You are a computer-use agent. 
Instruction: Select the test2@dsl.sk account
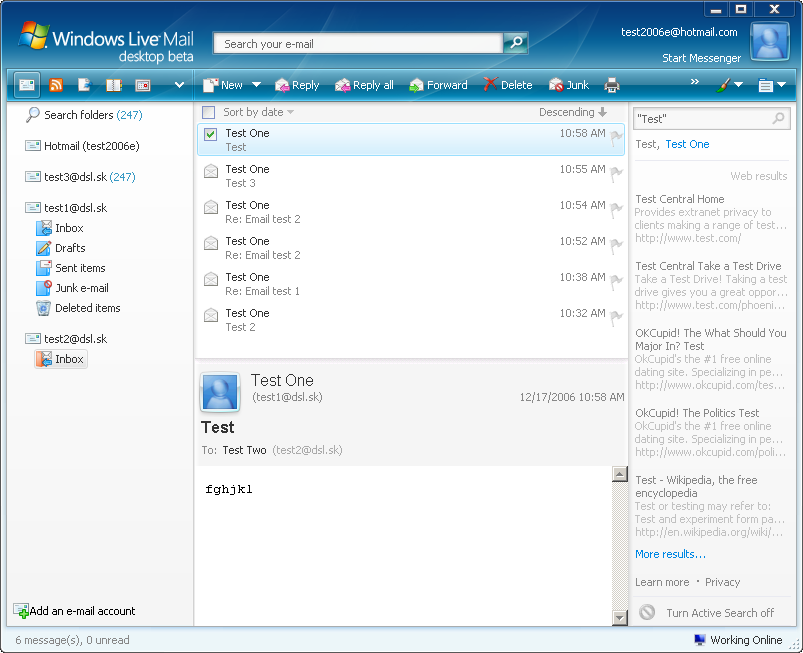click(66, 339)
